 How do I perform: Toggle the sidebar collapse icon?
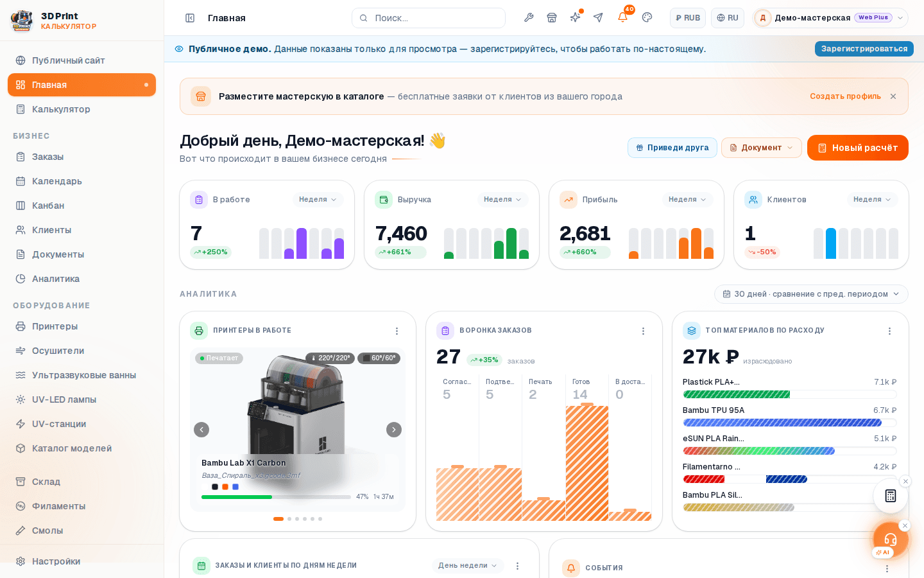point(190,18)
